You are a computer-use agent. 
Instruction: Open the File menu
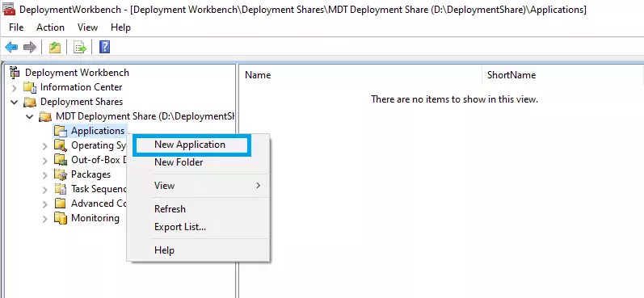(x=16, y=27)
